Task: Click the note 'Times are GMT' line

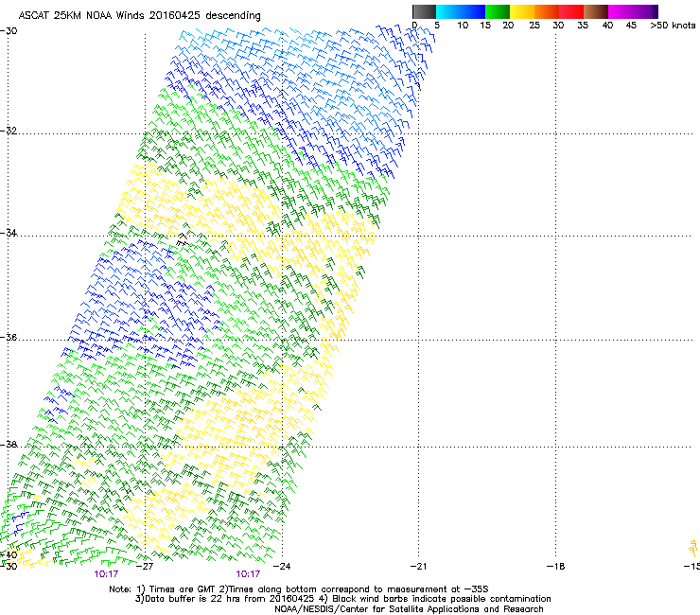Action: (x=299, y=589)
